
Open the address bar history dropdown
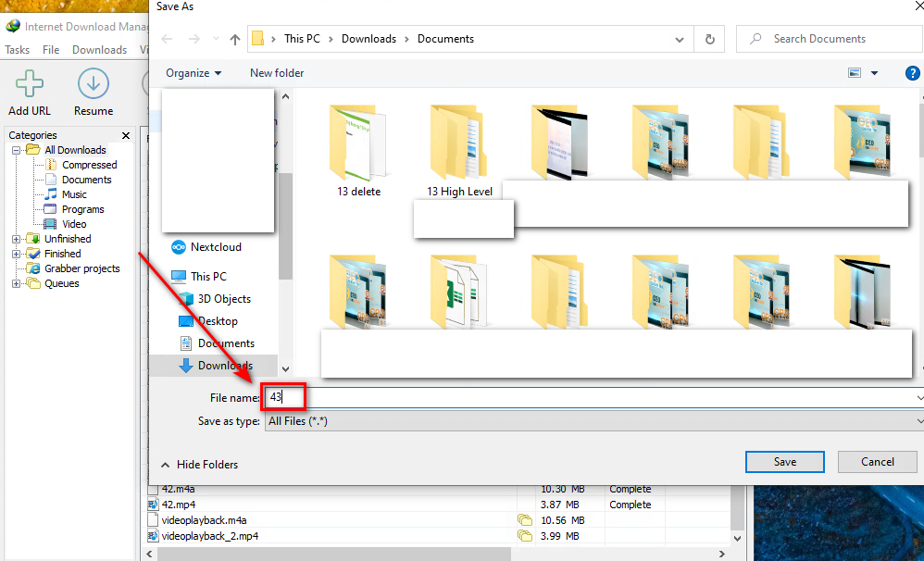pos(680,40)
